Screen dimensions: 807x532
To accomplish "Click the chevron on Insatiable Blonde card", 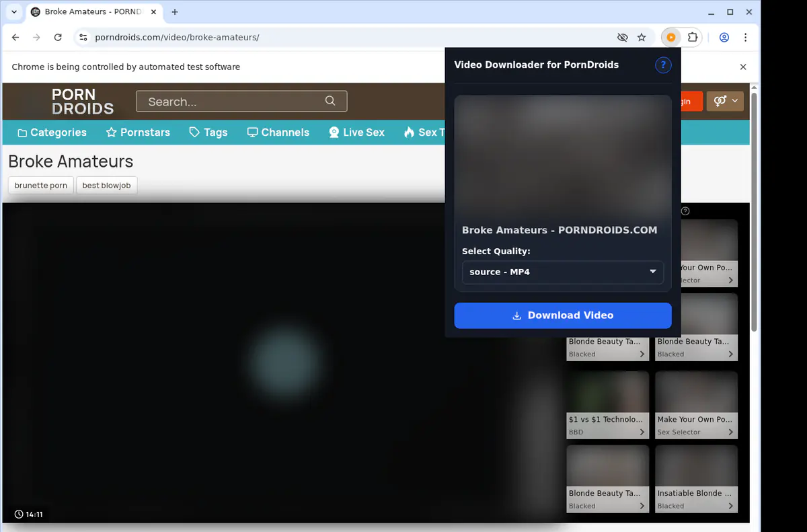I will [x=731, y=506].
